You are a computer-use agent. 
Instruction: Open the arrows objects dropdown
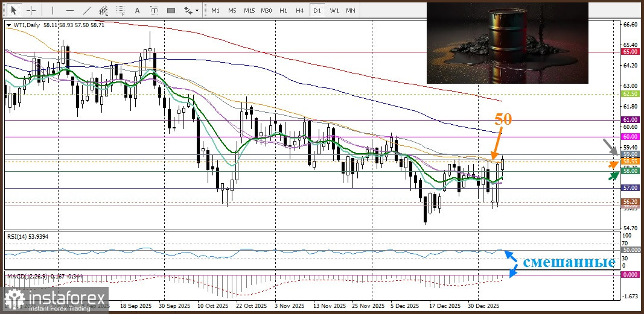191,10
